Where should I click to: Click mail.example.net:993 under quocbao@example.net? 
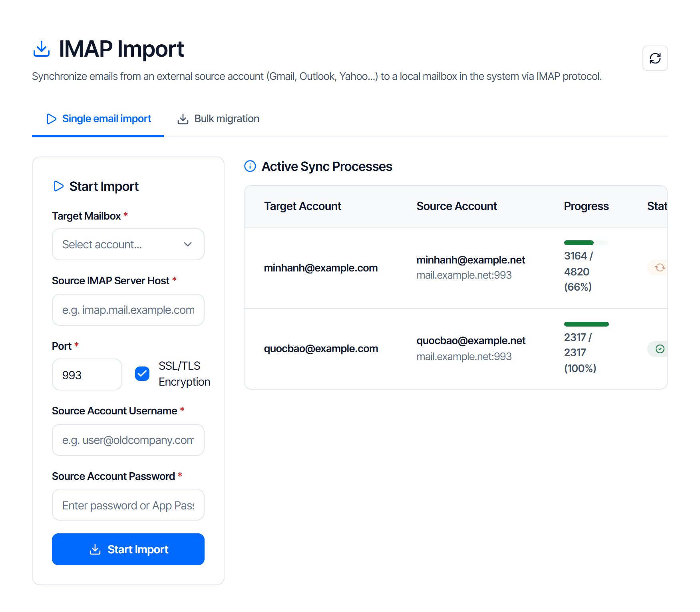click(464, 357)
